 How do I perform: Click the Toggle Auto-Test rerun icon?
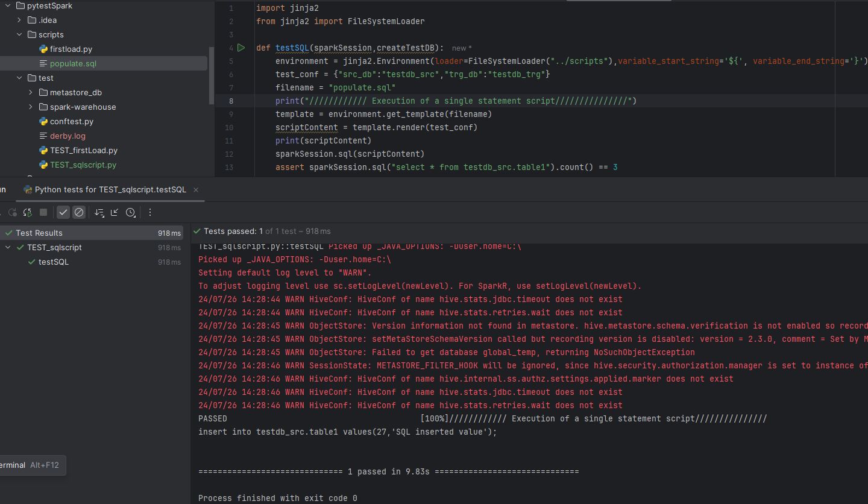click(28, 212)
